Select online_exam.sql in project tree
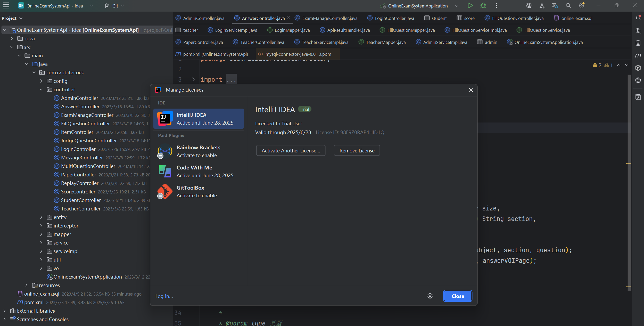Viewport: 644px width, 326px height. 42,294
